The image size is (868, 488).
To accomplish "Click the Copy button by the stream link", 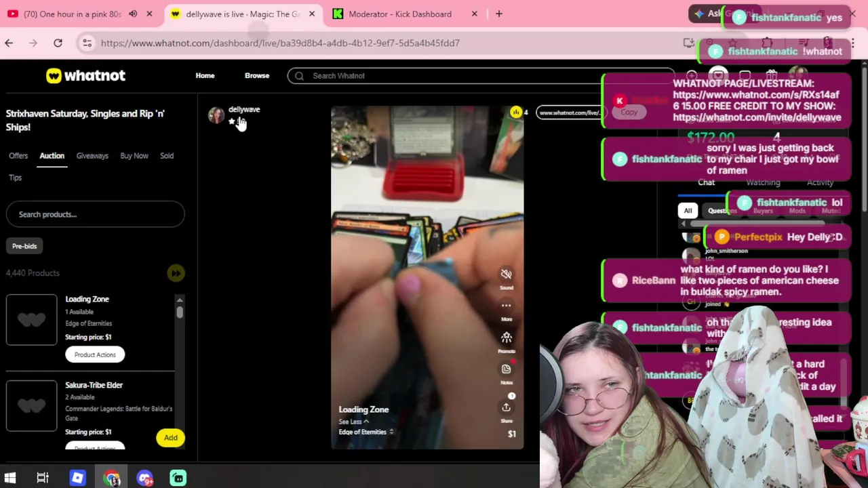I will tap(629, 113).
